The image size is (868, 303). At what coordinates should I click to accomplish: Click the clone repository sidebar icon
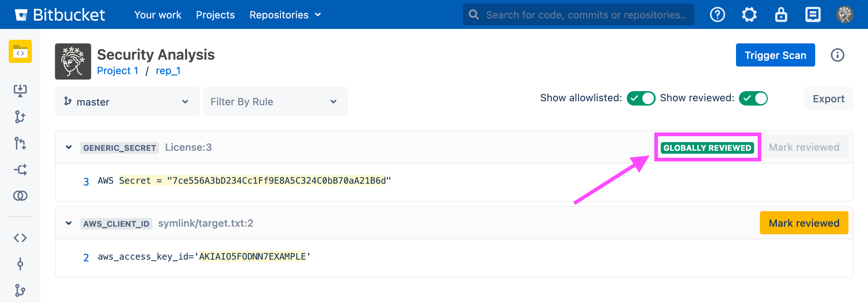[x=20, y=90]
